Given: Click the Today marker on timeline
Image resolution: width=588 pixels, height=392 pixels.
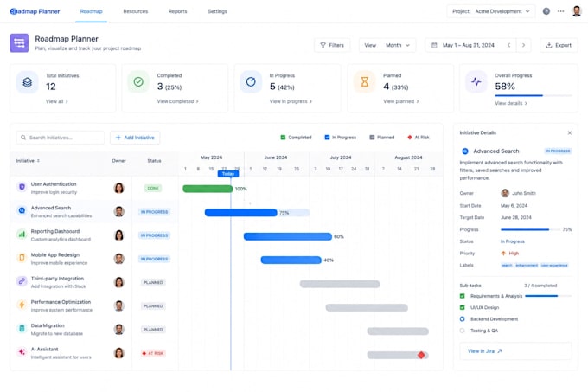Looking at the screenshot, I should click(x=228, y=174).
